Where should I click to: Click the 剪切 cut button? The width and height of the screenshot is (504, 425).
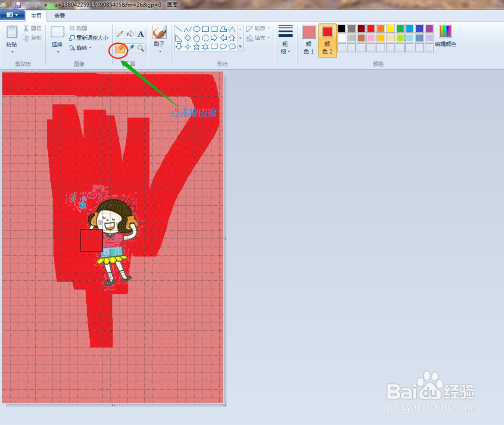point(32,28)
